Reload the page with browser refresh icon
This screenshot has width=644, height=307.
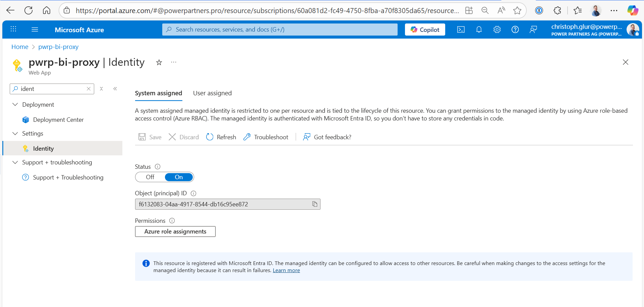(x=28, y=10)
